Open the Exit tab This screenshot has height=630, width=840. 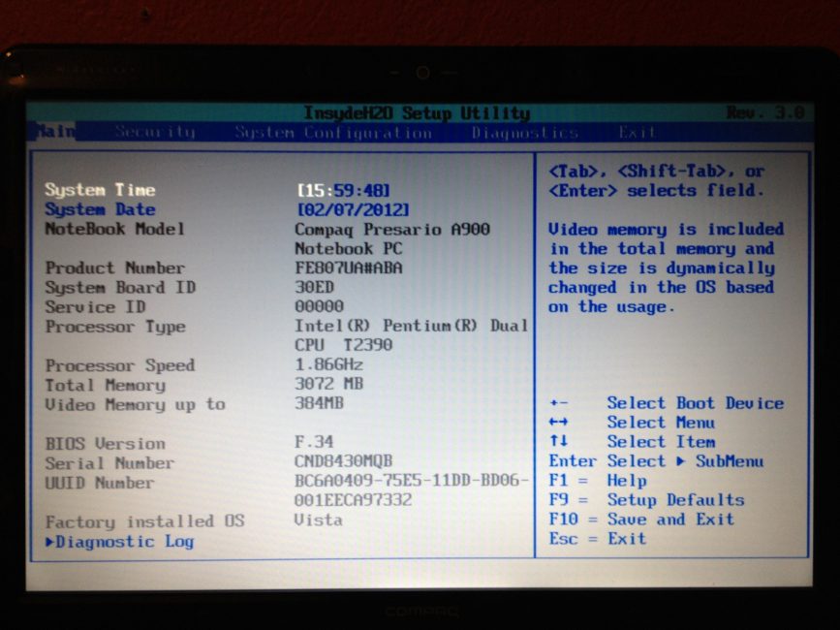click(637, 133)
